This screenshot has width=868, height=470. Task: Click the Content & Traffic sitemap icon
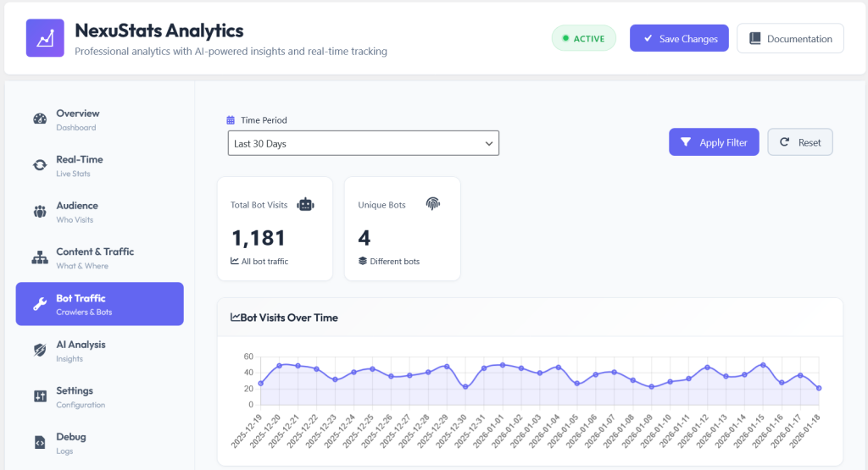(x=40, y=257)
